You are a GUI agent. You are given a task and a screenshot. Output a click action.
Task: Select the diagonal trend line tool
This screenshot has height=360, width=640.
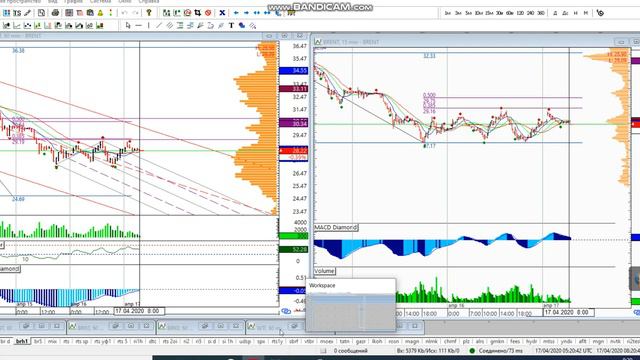[159, 26]
